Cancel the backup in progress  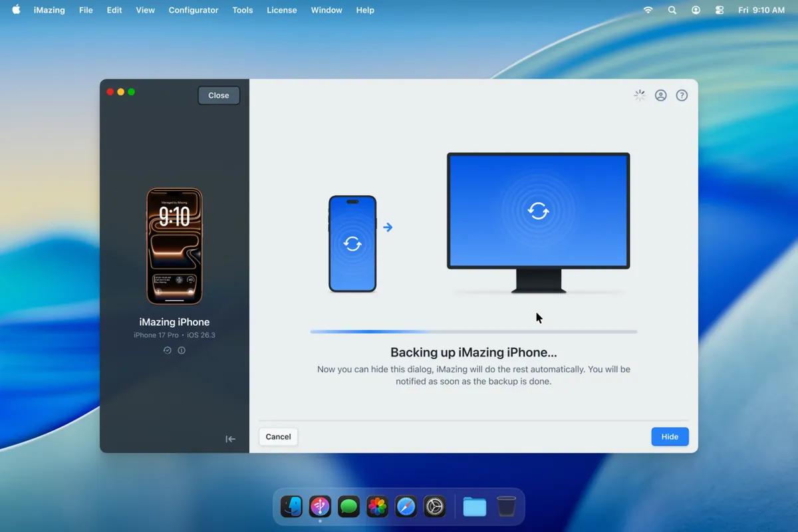pos(278,437)
